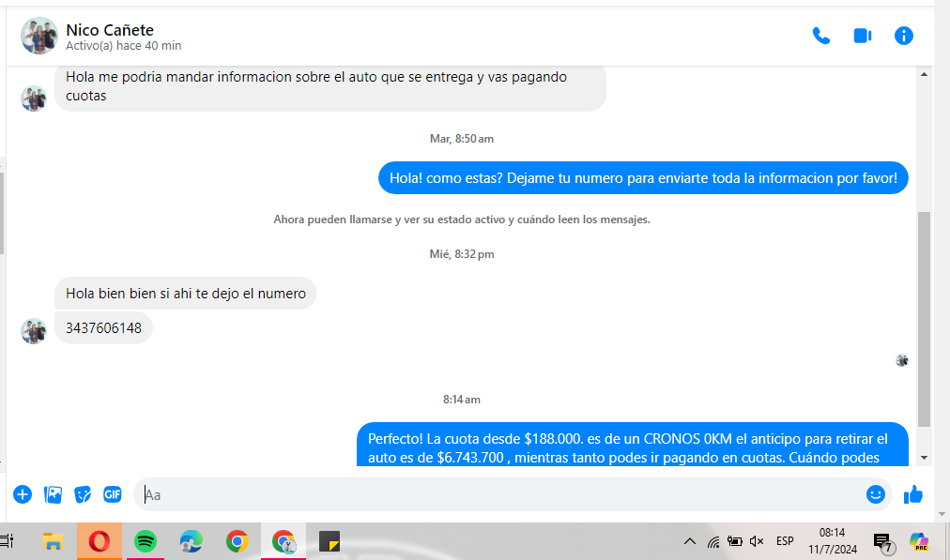Screen dimensions: 950x560
Task: Open the notification center with 7 notifications
Action: [884, 543]
